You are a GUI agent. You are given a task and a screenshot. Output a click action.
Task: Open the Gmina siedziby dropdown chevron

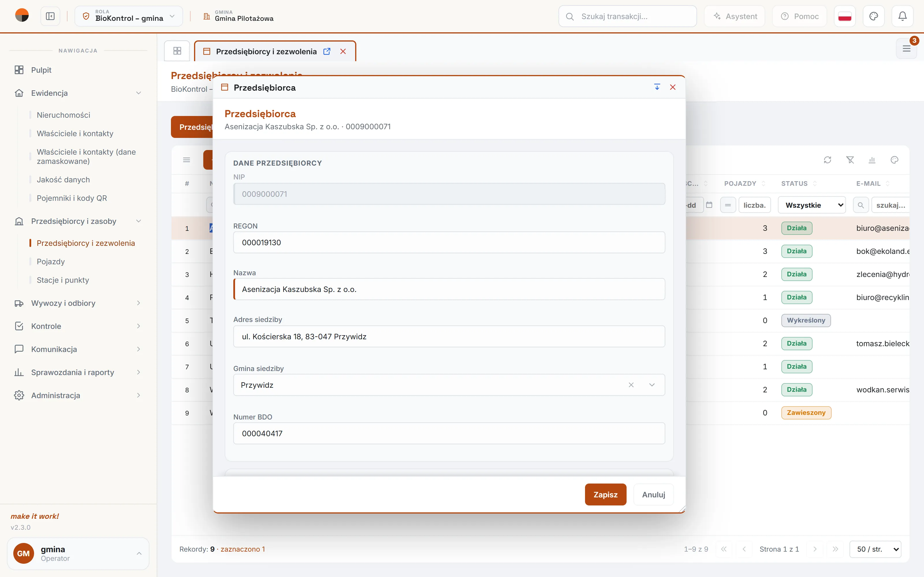click(x=652, y=385)
